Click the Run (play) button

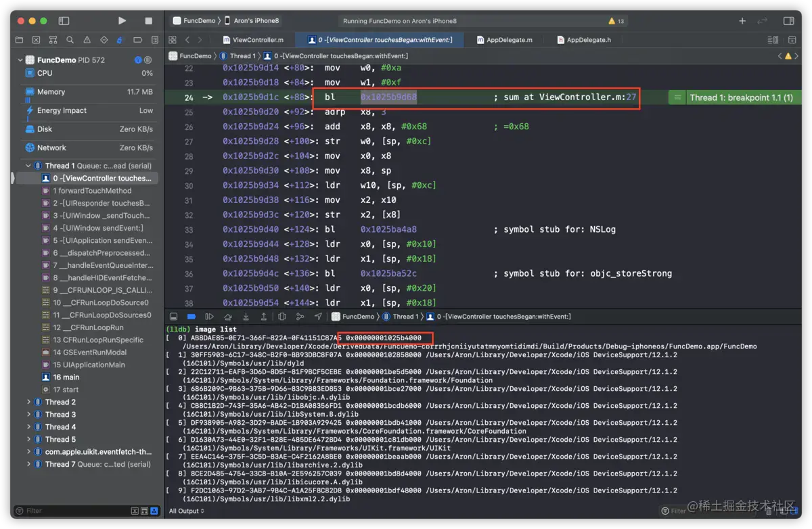coord(122,21)
